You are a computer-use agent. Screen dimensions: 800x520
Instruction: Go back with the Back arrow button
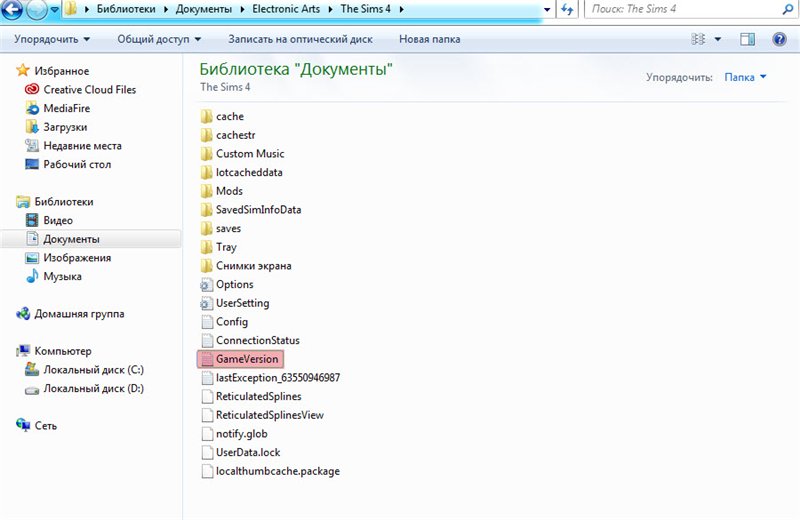12,9
